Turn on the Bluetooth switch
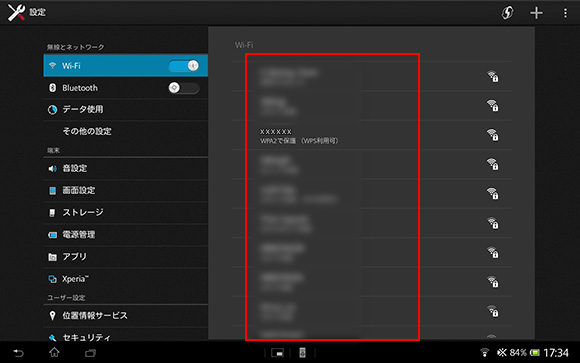The image size is (580, 363). pyautogui.click(x=184, y=88)
